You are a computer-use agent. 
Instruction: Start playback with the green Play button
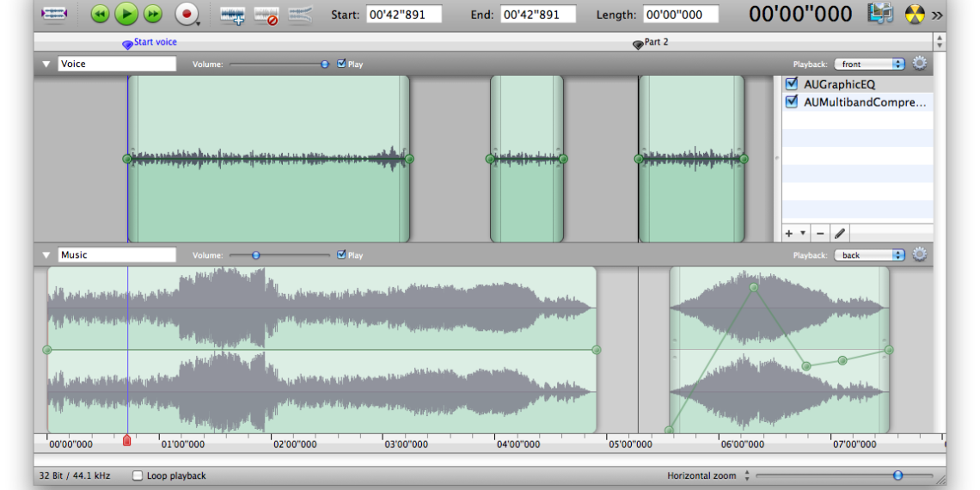coord(126,14)
